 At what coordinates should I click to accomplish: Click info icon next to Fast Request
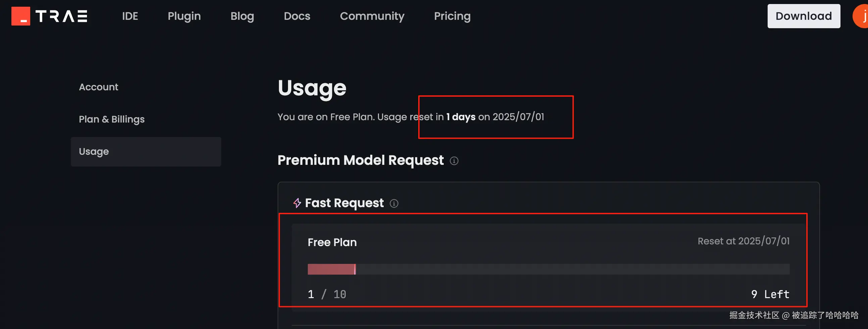coord(394,203)
